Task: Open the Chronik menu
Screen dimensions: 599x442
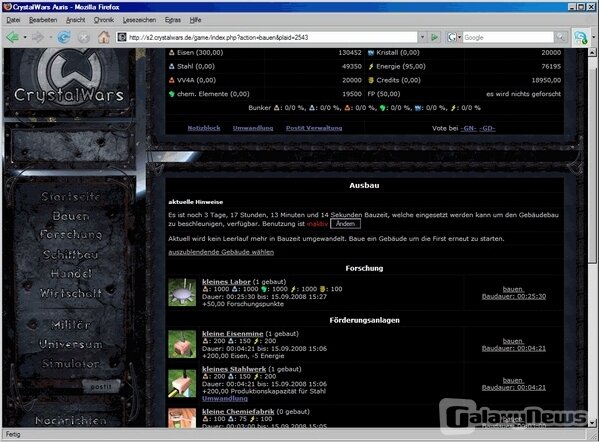Action: 104,20
